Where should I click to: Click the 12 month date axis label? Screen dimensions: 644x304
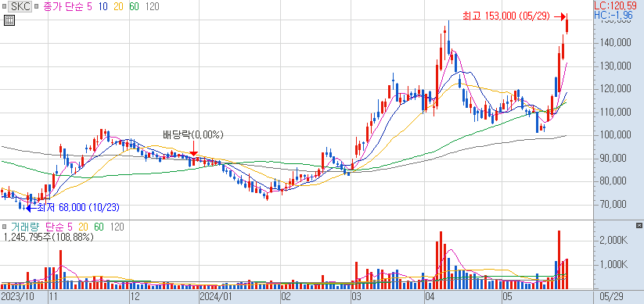(x=135, y=296)
